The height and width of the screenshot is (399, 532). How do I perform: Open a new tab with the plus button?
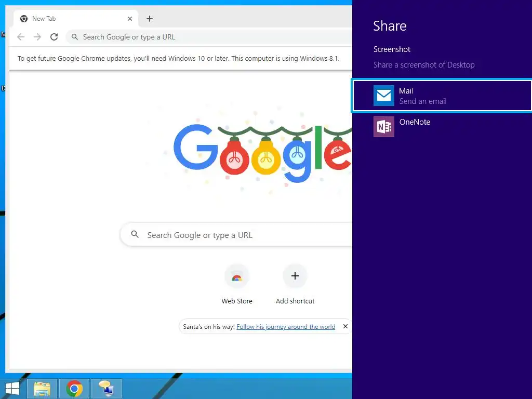click(150, 19)
